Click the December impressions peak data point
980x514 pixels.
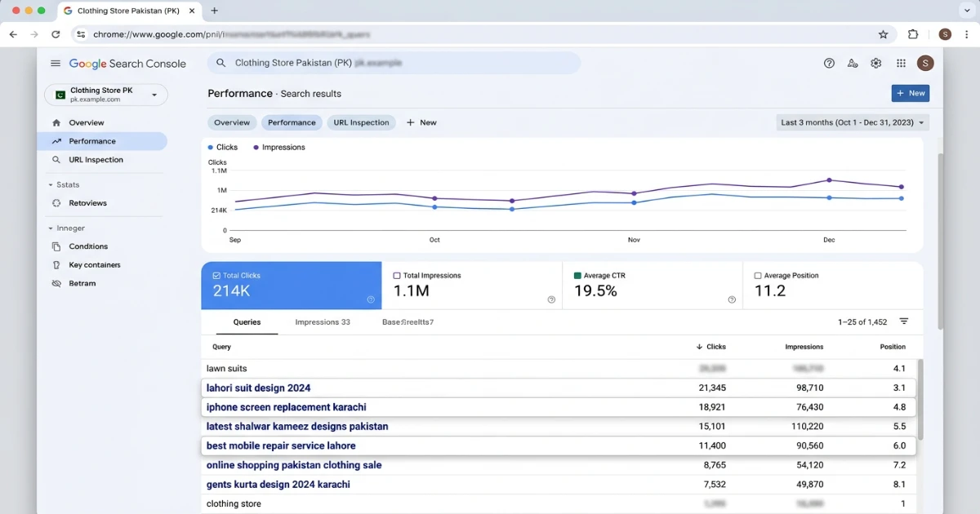point(829,179)
